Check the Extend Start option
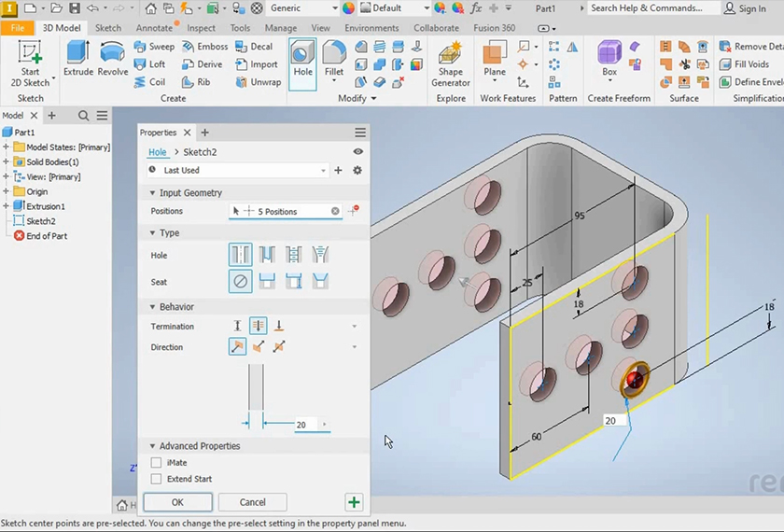 point(157,479)
